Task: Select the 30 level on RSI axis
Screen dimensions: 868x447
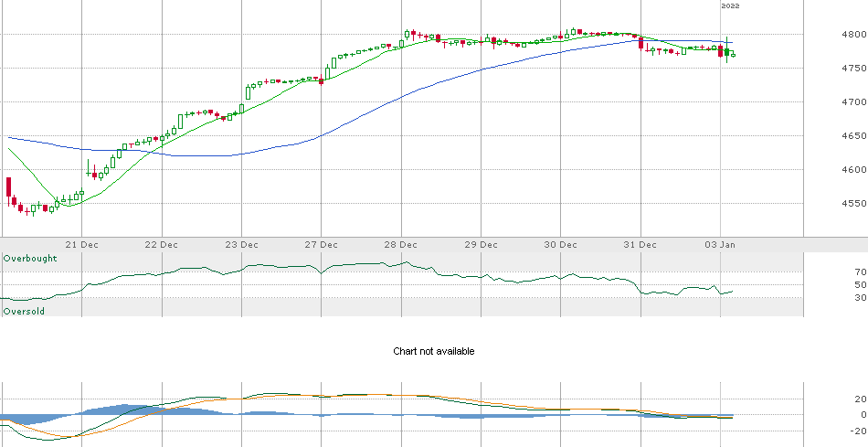Action: (861, 297)
